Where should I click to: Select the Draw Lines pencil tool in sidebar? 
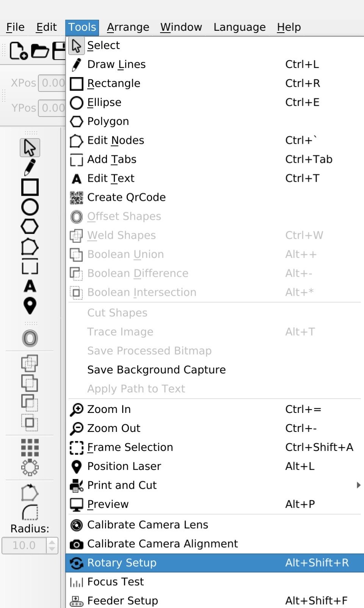click(30, 167)
